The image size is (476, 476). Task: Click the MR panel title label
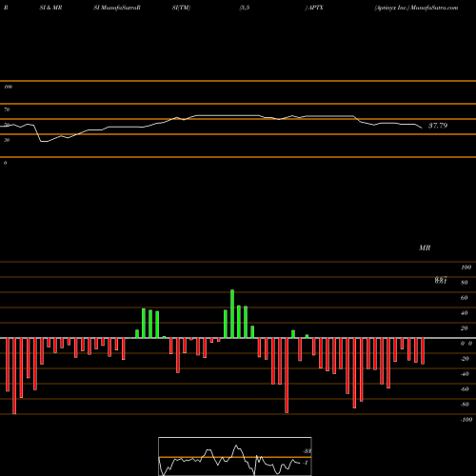coord(425,248)
